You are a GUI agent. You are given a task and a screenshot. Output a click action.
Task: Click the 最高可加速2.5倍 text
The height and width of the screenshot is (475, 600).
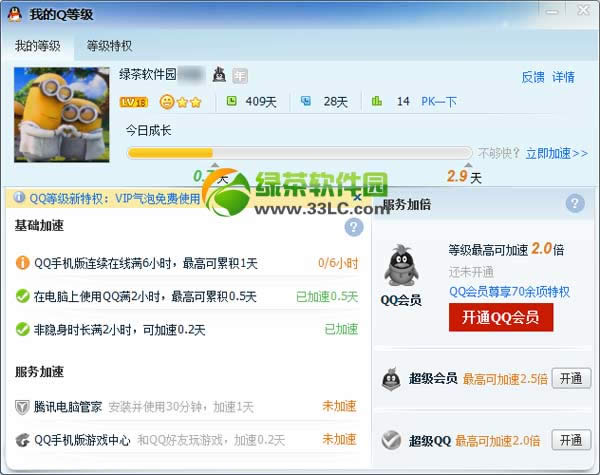click(x=505, y=379)
